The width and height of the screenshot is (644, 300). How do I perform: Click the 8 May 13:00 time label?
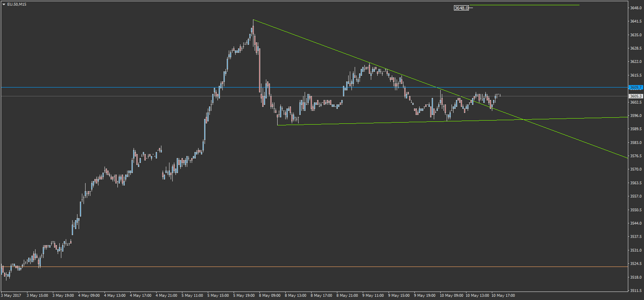tap(295, 296)
